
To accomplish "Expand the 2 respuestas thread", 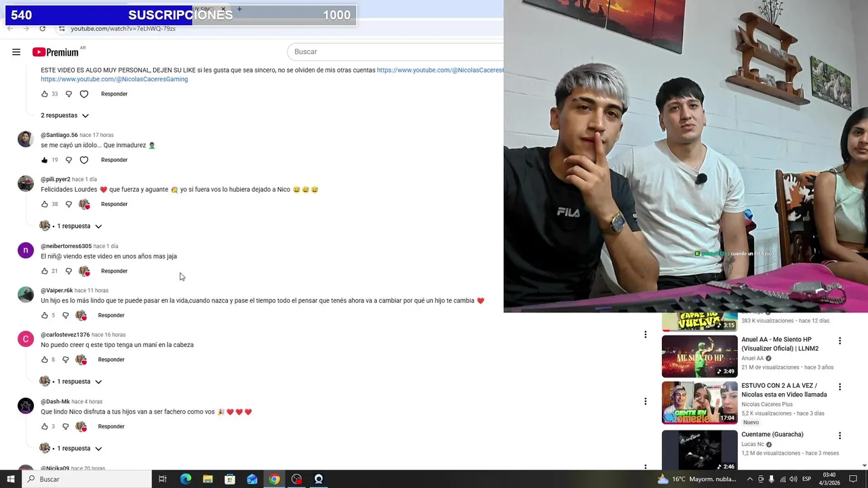I will point(64,115).
